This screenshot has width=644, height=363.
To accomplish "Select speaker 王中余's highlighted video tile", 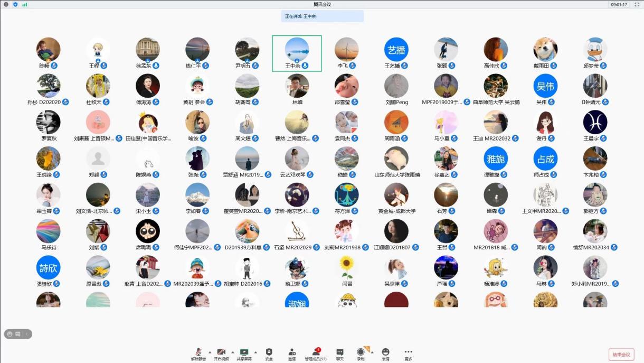I will pos(297,53).
